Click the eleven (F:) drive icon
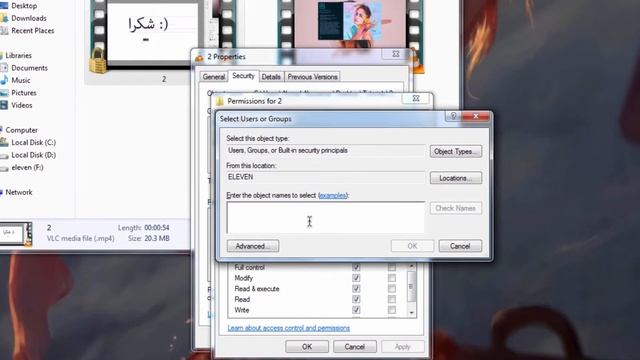640x360 pixels. [x=4, y=167]
